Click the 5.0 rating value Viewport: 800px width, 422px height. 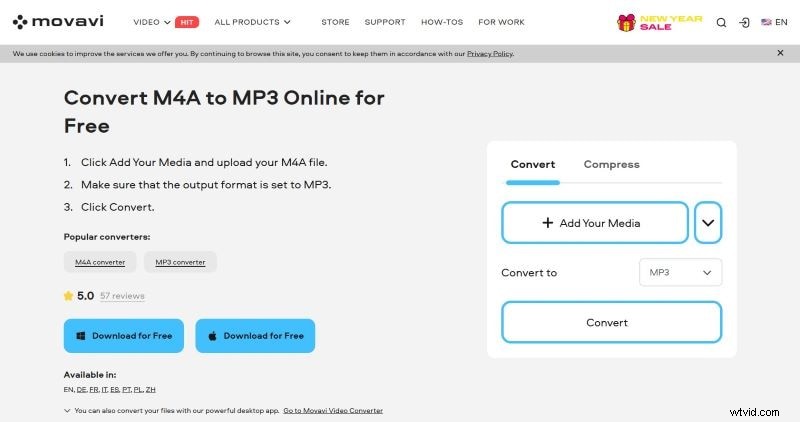[85, 296]
